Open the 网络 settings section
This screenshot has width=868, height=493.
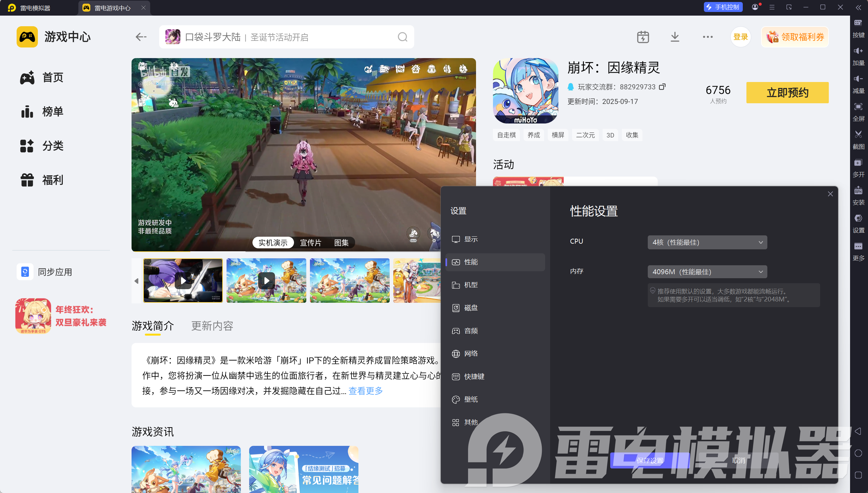471,354
